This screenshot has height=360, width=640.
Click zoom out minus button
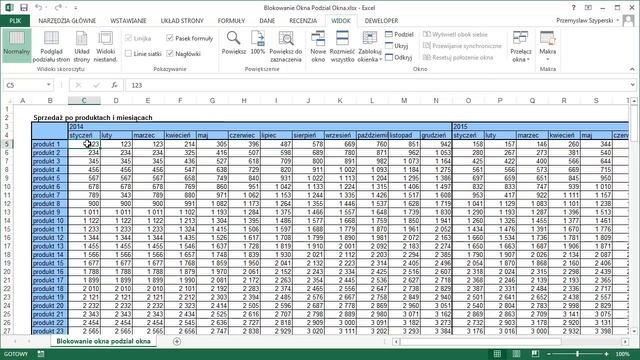point(549,354)
